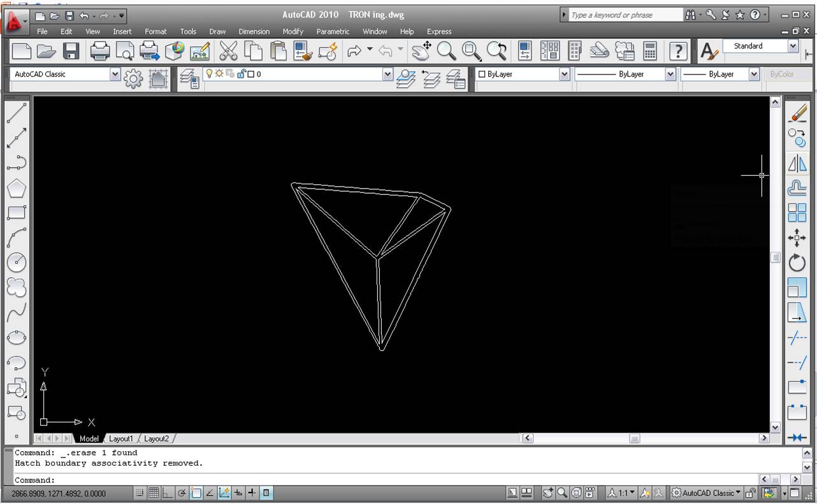Switch to the Layout1 tab
The image size is (817, 504).
click(x=121, y=438)
